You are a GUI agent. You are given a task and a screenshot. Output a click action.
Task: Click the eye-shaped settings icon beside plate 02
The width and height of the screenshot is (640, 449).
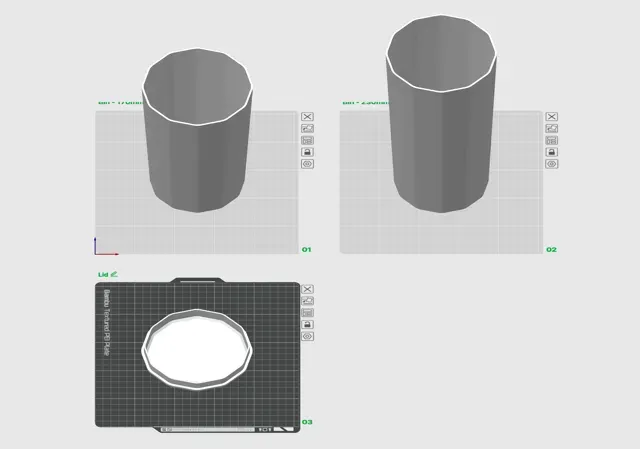551,164
